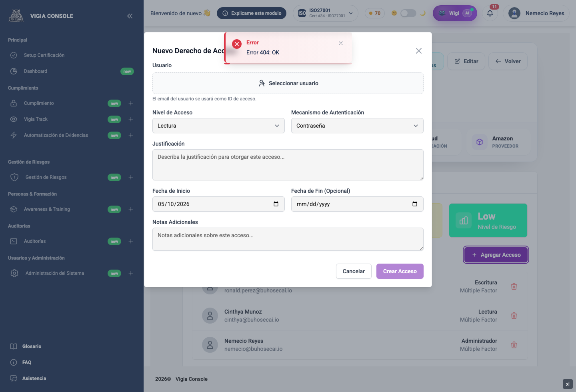Expand Automatización de Evidencias plus icon
This screenshot has height=392, width=576.
click(131, 135)
